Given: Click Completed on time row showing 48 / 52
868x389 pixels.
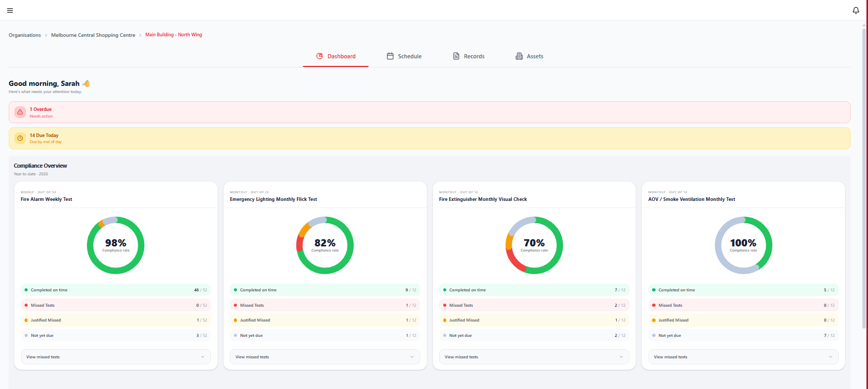Looking at the screenshot, I should [x=116, y=290].
